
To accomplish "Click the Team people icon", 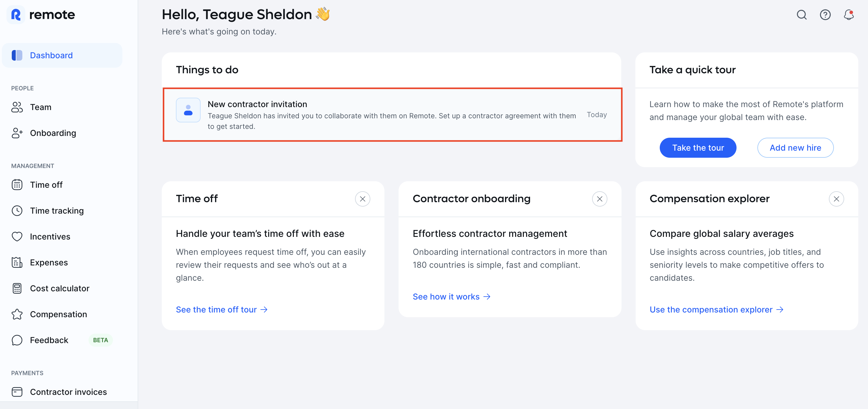I will click(x=17, y=107).
